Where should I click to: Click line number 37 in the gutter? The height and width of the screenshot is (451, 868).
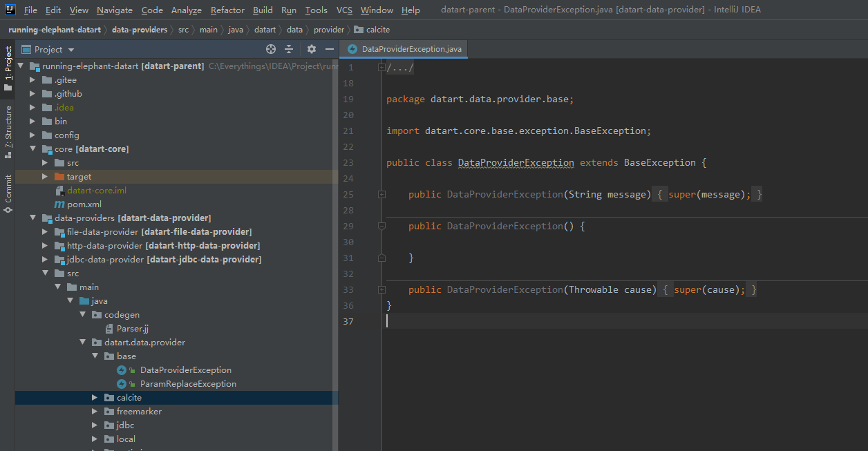[348, 322]
